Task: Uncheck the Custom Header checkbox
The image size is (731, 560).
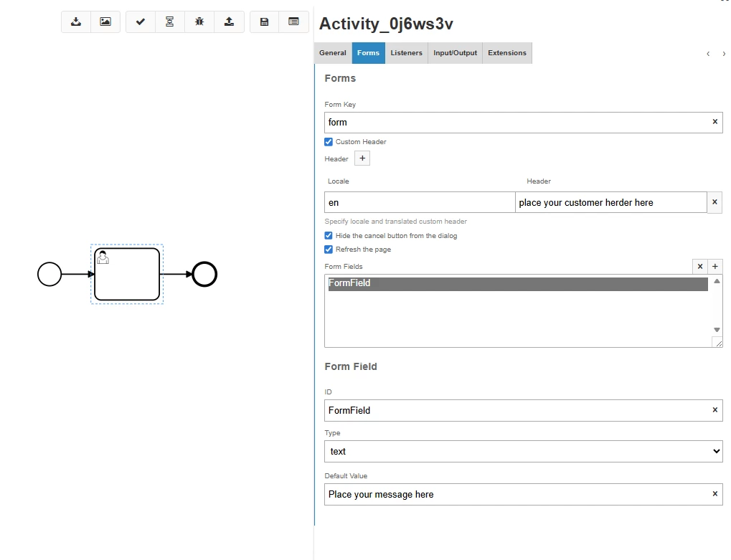Action: click(329, 142)
